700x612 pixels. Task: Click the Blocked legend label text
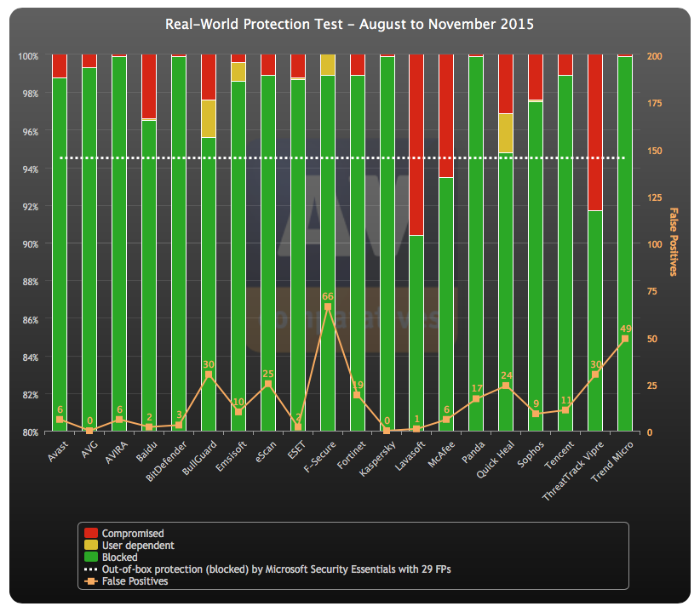tap(119, 558)
